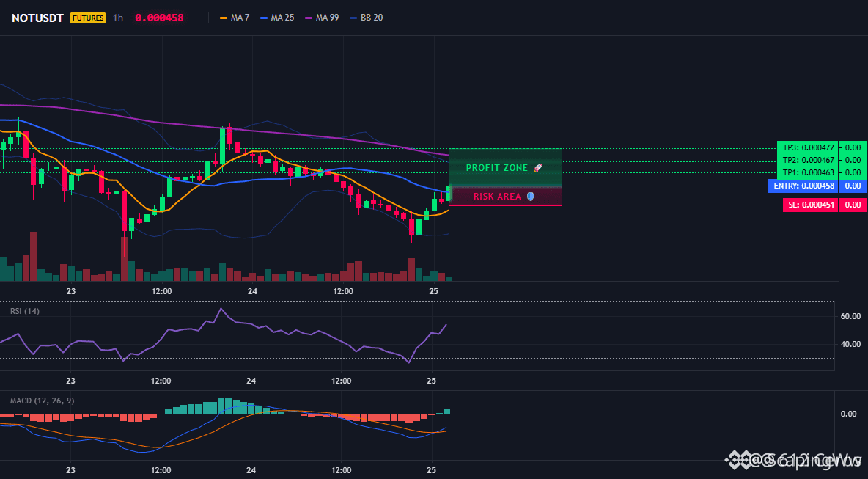Click the 60.00 RSI axis value
The width and height of the screenshot is (868, 479).
850,317
